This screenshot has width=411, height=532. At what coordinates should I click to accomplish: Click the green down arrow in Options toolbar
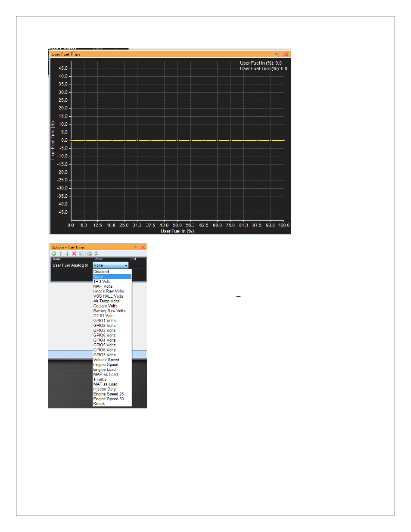pos(67,253)
